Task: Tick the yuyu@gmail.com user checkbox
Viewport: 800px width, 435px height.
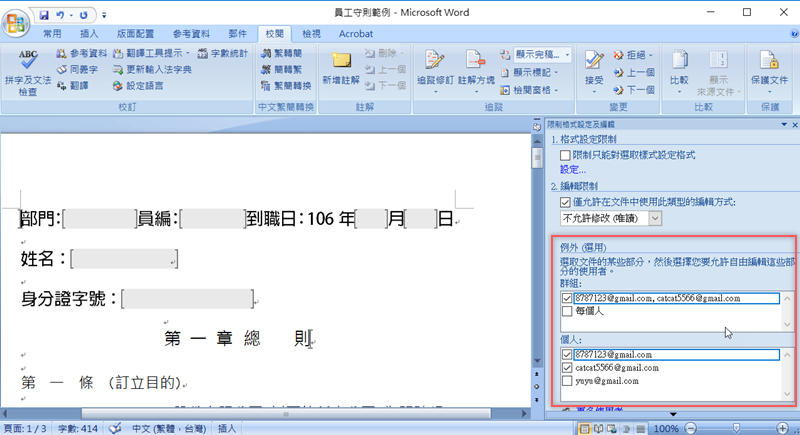Action: [568, 381]
